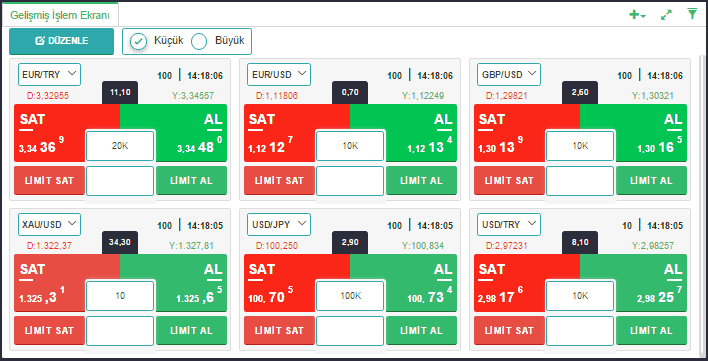Click the DÜZENLE edit button
708x361 pixels.
(61, 41)
